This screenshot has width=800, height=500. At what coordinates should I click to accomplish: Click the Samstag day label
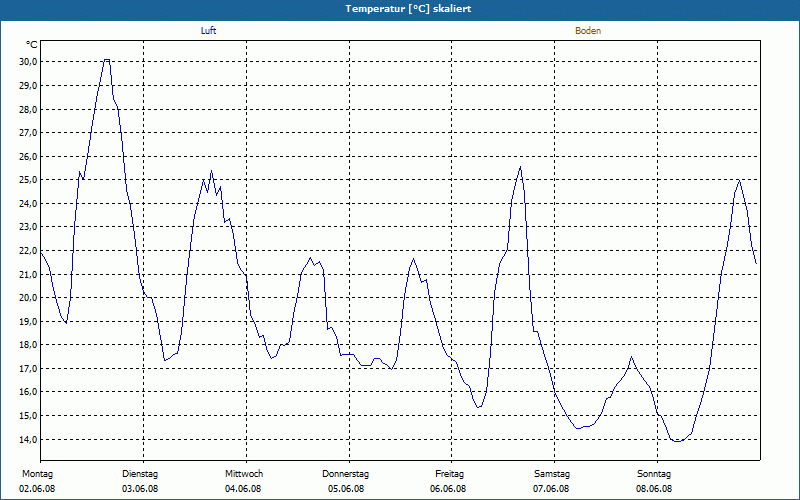tap(552, 474)
